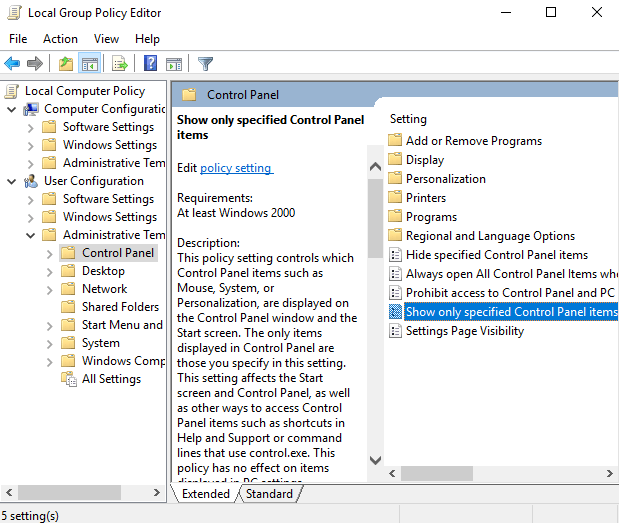Viewport: 619px width, 523px height.
Task: Collapse the Computer Configuration node
Action: click(x=12, y=109)
